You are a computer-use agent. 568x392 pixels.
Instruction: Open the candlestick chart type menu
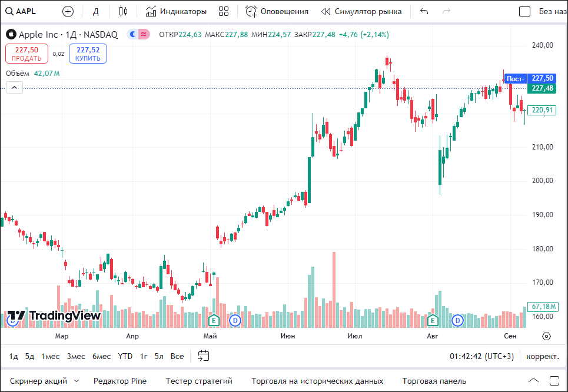[123, 12]
